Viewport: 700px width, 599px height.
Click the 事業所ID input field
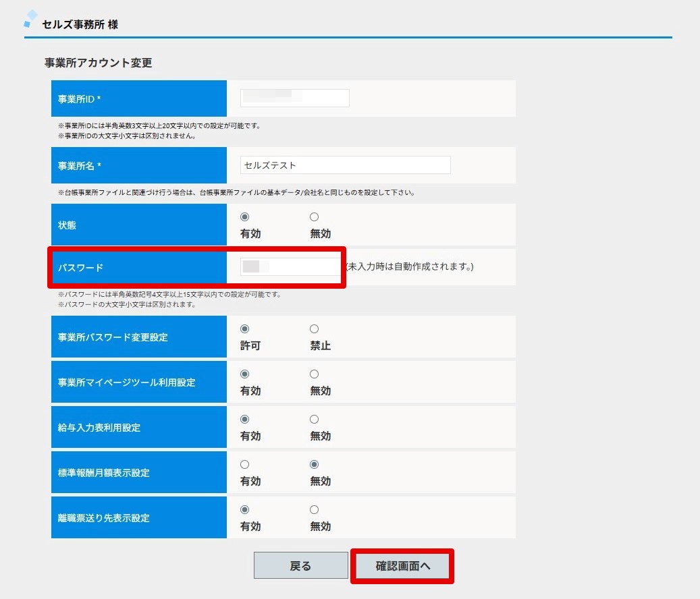coord(294,98)
